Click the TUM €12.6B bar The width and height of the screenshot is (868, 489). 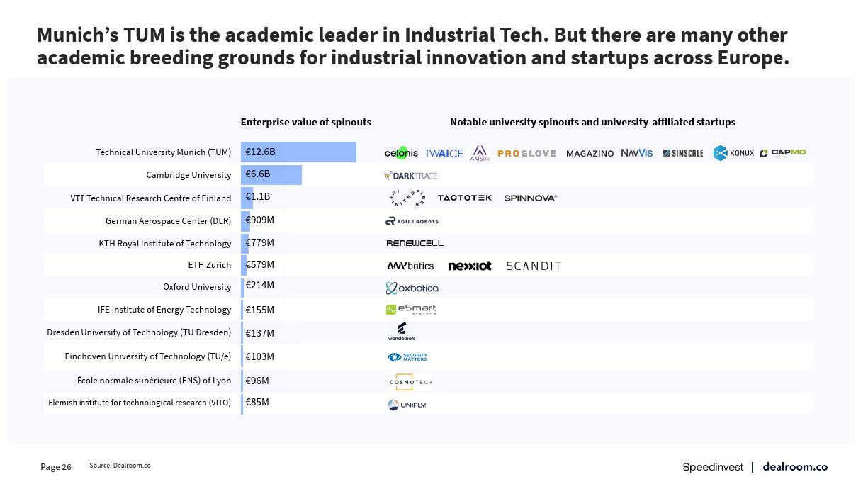pyautogui.click(x=299, y=152)
